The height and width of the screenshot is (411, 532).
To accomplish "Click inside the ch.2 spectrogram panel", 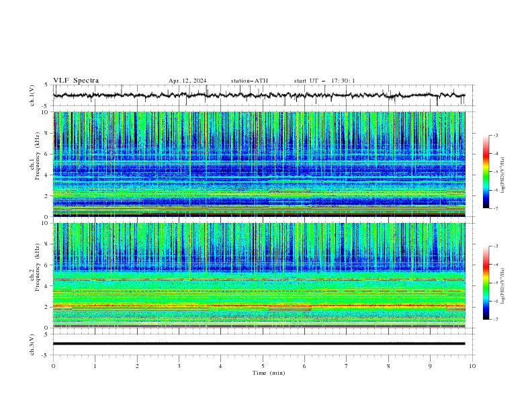I will tap(259, 275).
